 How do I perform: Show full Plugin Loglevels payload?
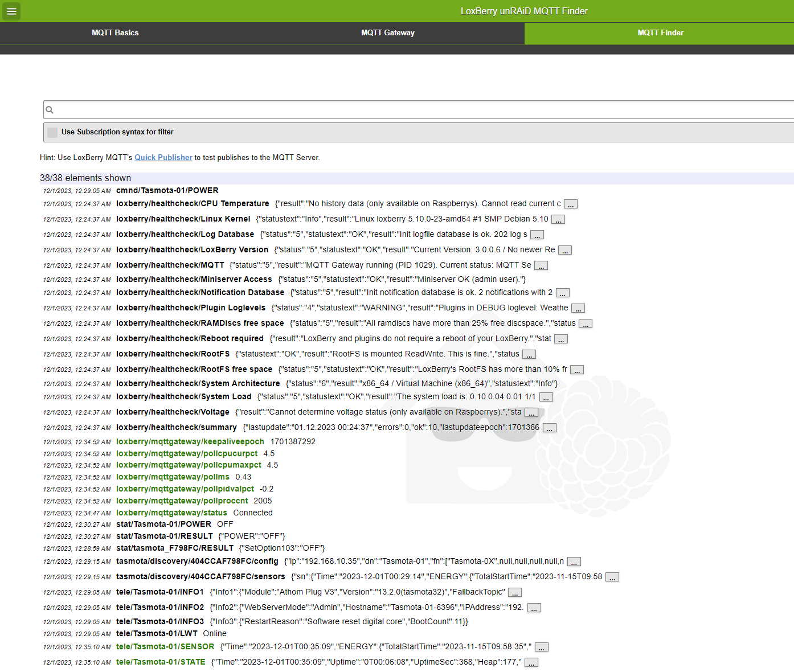point(578,309)
